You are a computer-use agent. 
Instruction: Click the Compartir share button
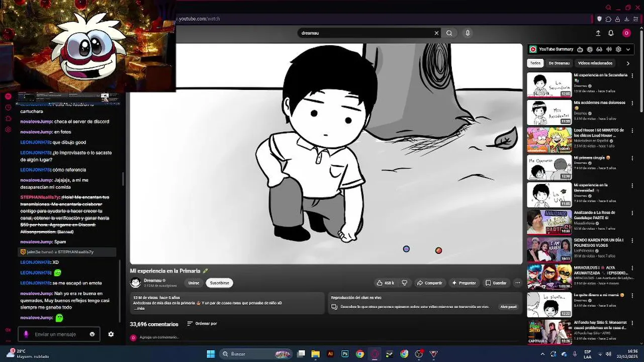coord(429,283)
